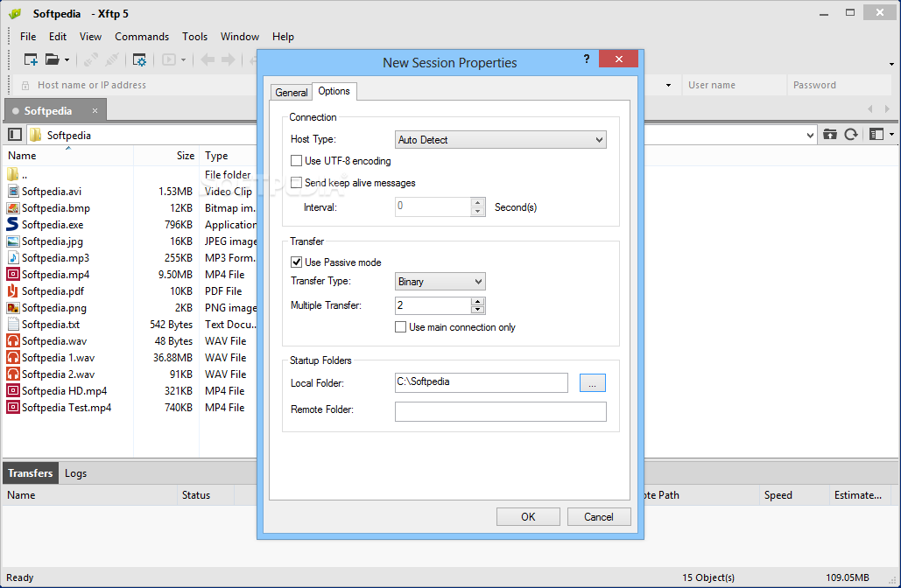The image size is (901, 588).
Task: Close the Softpedia session tab
Action: 95,111
